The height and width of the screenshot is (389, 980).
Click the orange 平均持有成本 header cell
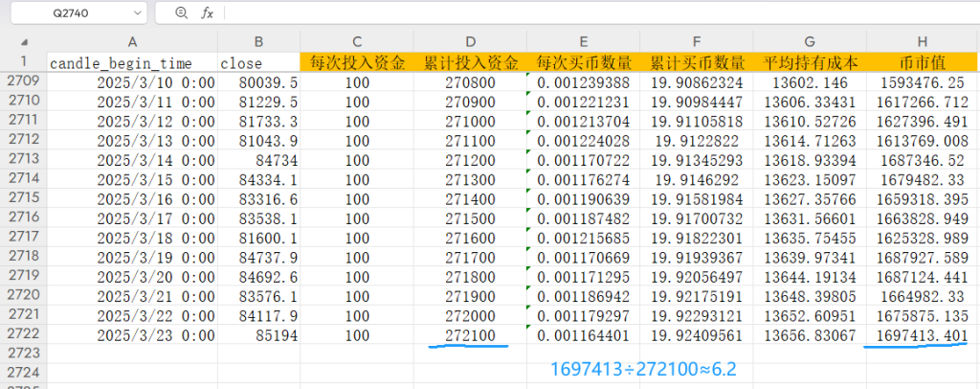pyautogui.click(x=810, y=62)
